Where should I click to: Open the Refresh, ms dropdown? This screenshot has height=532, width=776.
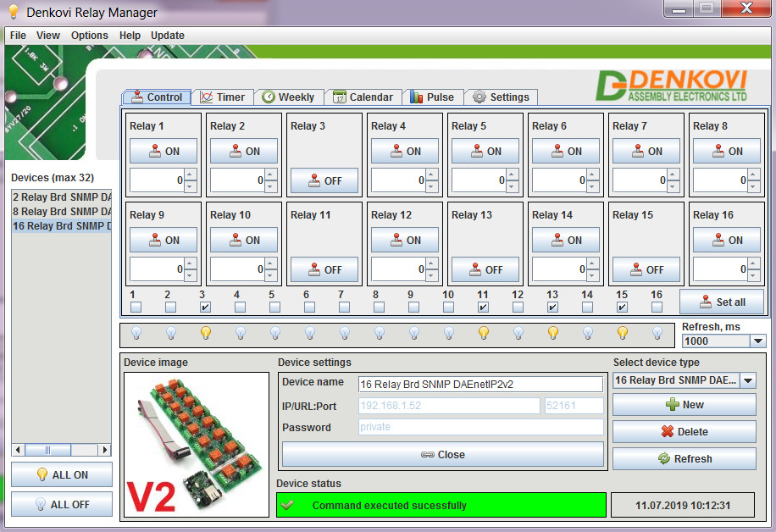757,341
